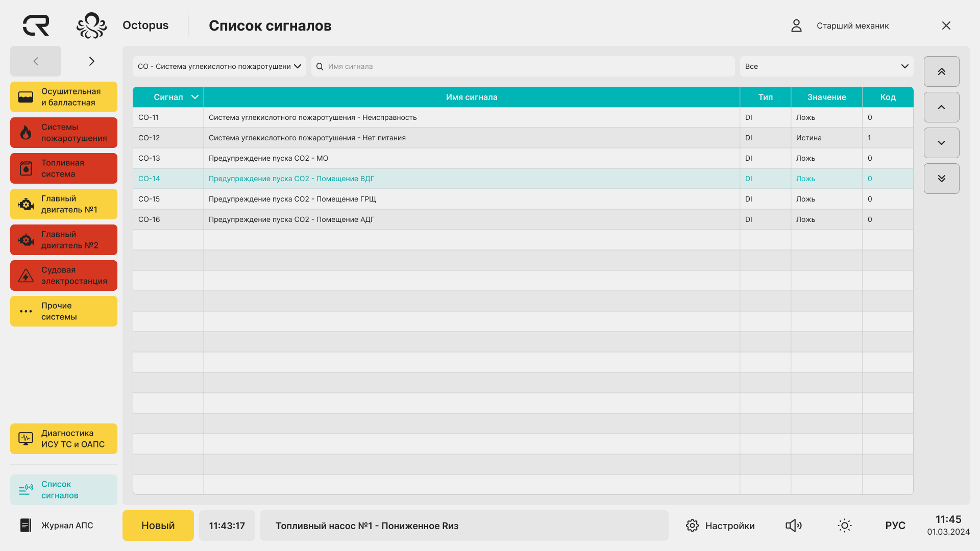980x551 pixels.
Task: Open the fire extinguishing systems section
Action: [64, 133]
